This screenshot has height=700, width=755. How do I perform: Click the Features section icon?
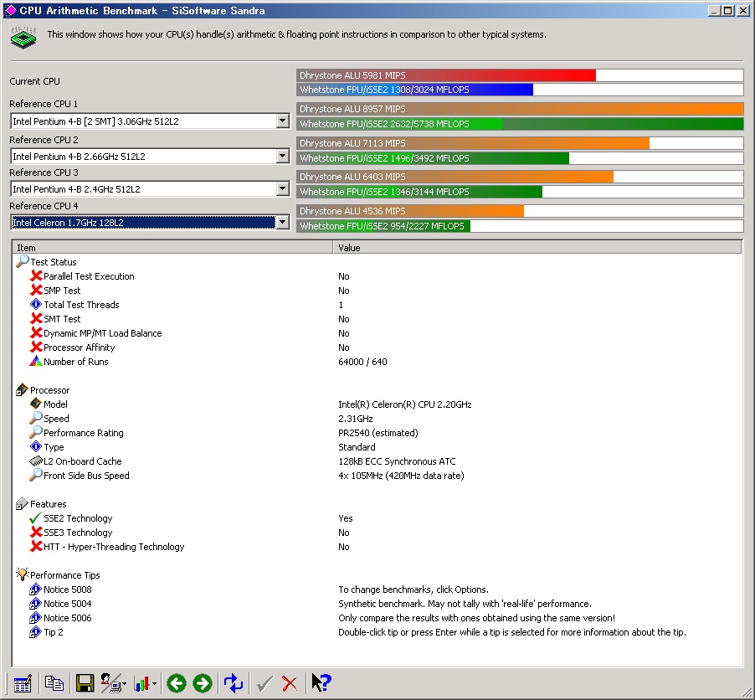[22, 503]
